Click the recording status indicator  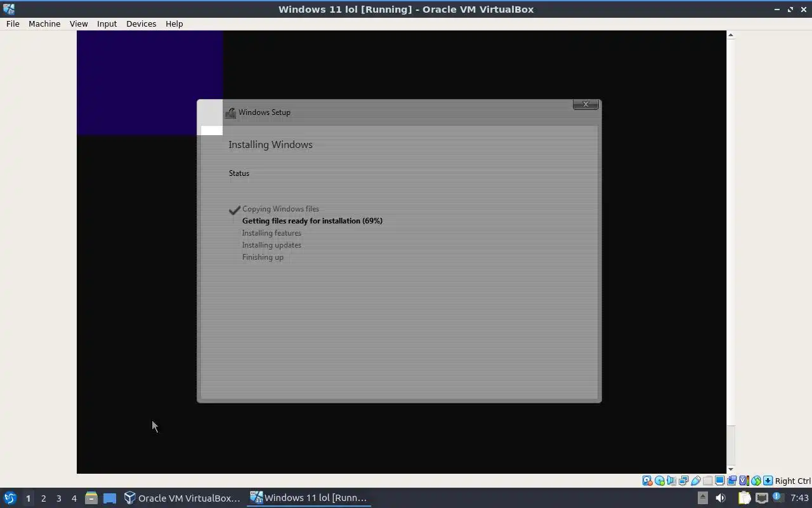point(731,481)
